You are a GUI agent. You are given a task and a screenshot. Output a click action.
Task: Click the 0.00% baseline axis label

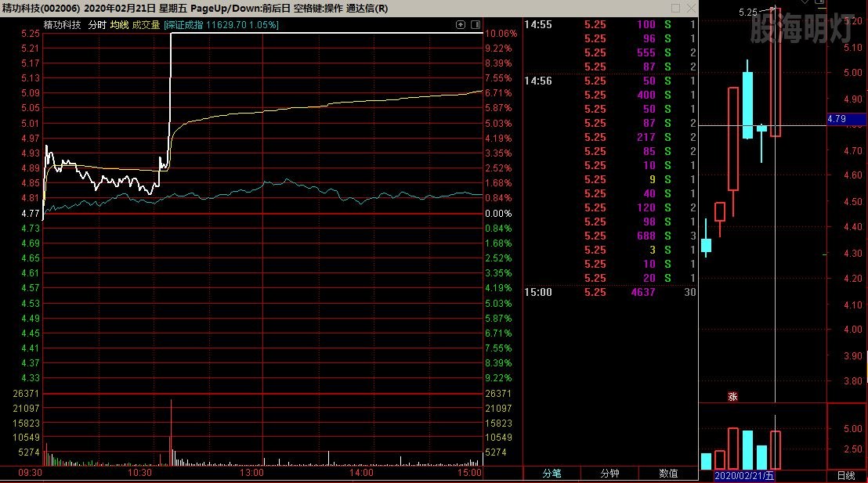498,214
